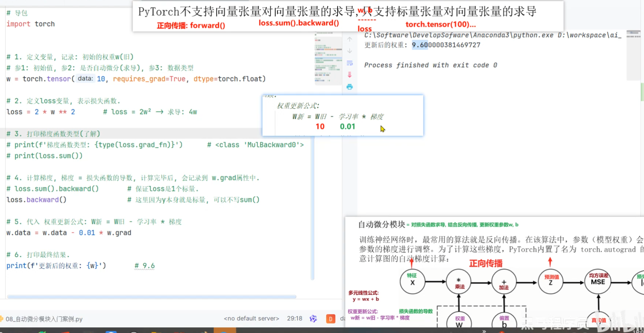644x333 pixels.
Task: Click the 'loss.backward()' code line
Action: [36, 200]
